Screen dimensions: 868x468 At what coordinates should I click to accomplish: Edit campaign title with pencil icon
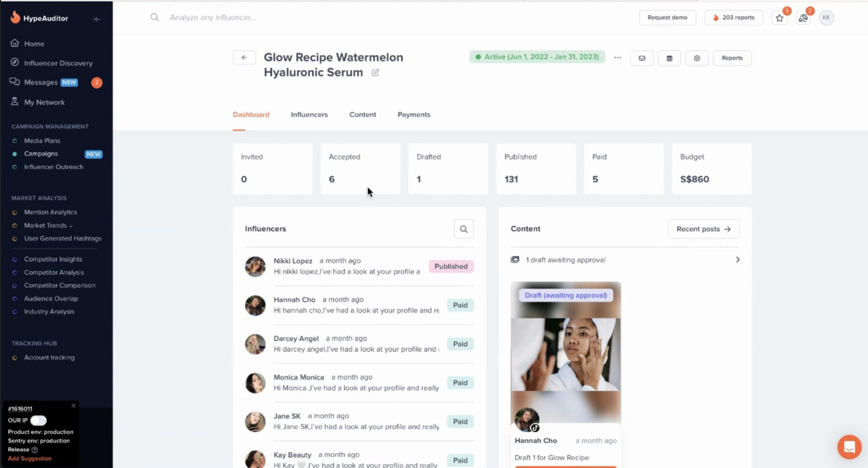pyautogui.click(x=375, y=72)
